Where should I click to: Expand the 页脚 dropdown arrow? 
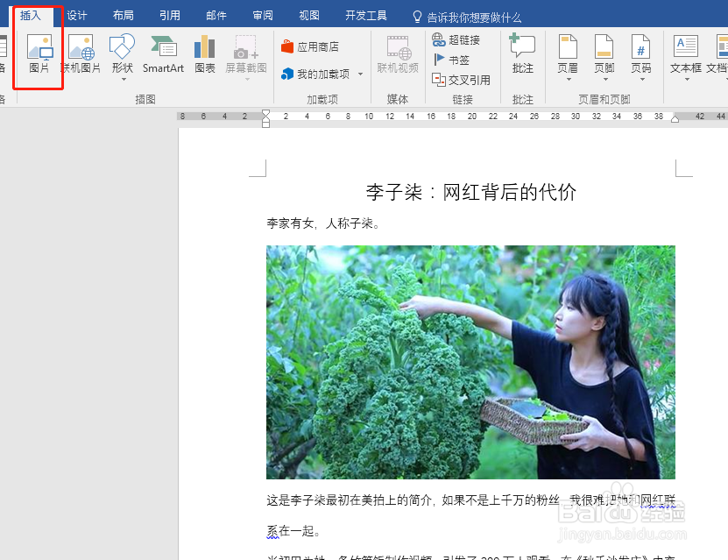click(x=605, y=80)
